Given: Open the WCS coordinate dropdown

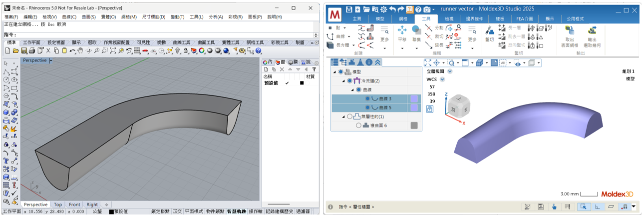Looking at the screenshot, I should [442, 79].
